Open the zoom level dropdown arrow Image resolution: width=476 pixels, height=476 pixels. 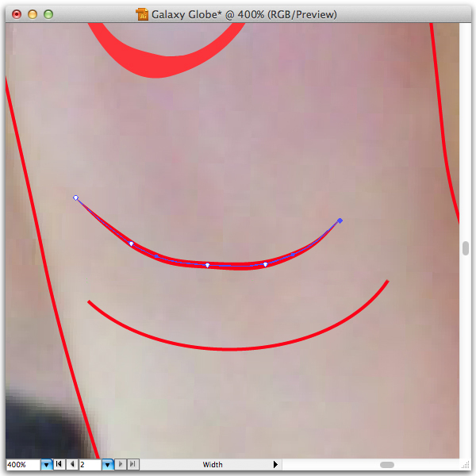point(47,464)
